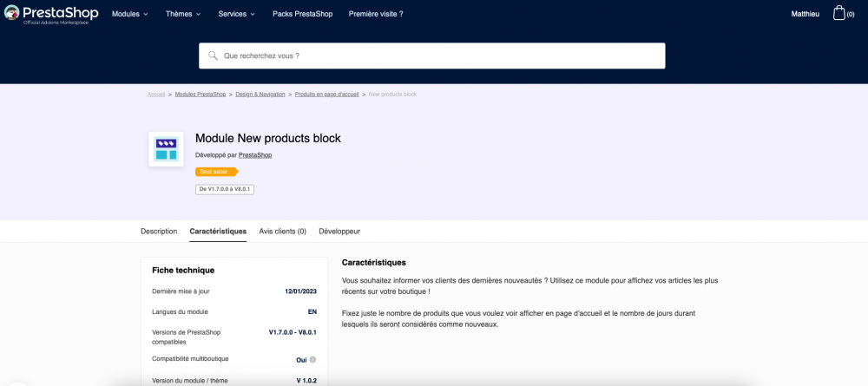The width and height of the screenshot is (868, 386).
Task: Open Produits en page d'accueil breadcrumb
Action: pyautogui.click(x=327, y=95)
